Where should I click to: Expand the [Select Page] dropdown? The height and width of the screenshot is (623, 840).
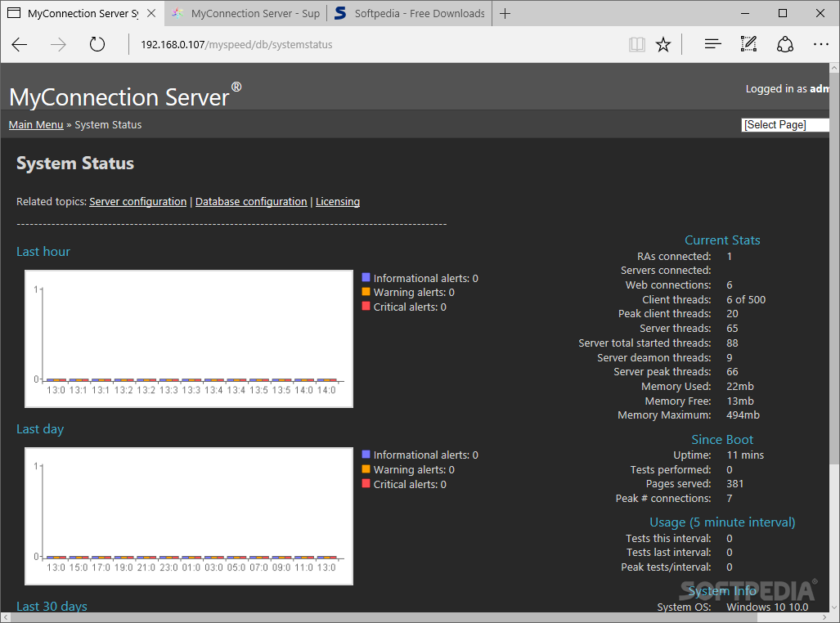click(x=785, y=125)
